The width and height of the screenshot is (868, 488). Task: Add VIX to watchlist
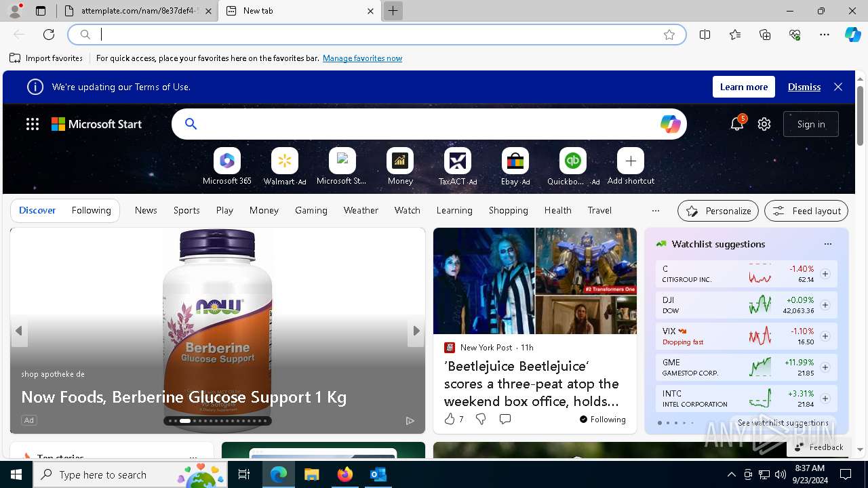point(825,336)
